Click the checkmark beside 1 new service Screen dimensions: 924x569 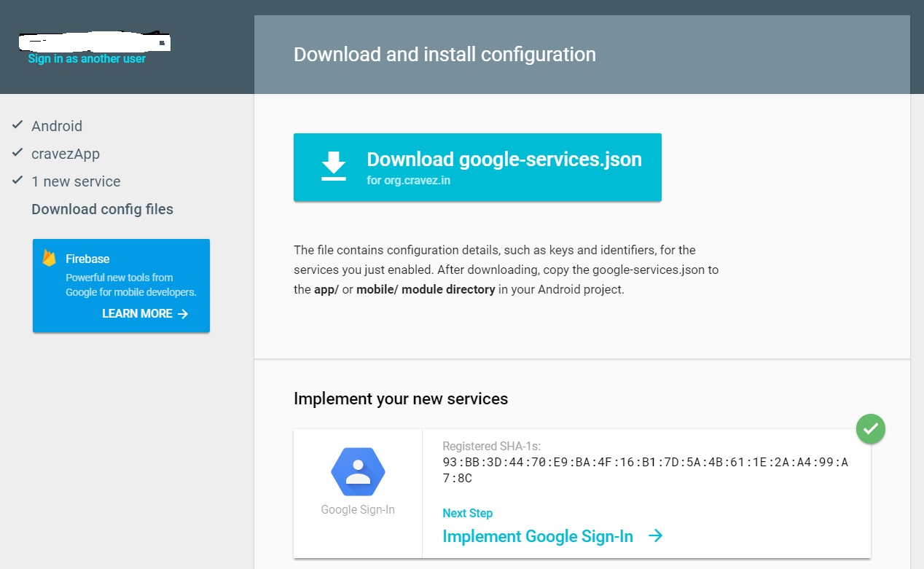click(x=17, y=181)
